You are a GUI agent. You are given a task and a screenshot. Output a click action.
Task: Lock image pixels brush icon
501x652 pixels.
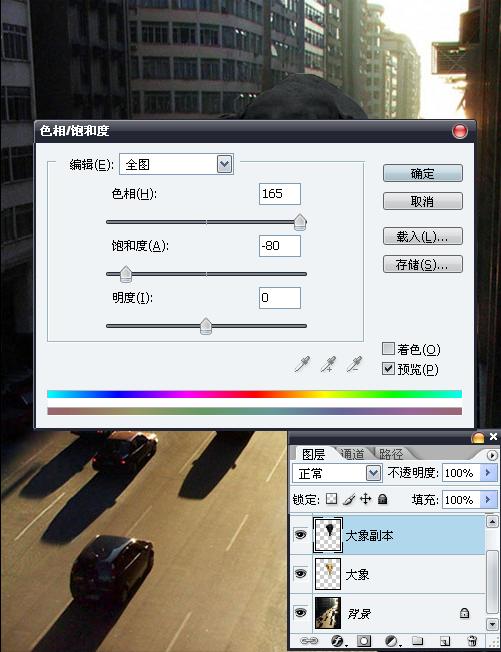tap(349, 499)
